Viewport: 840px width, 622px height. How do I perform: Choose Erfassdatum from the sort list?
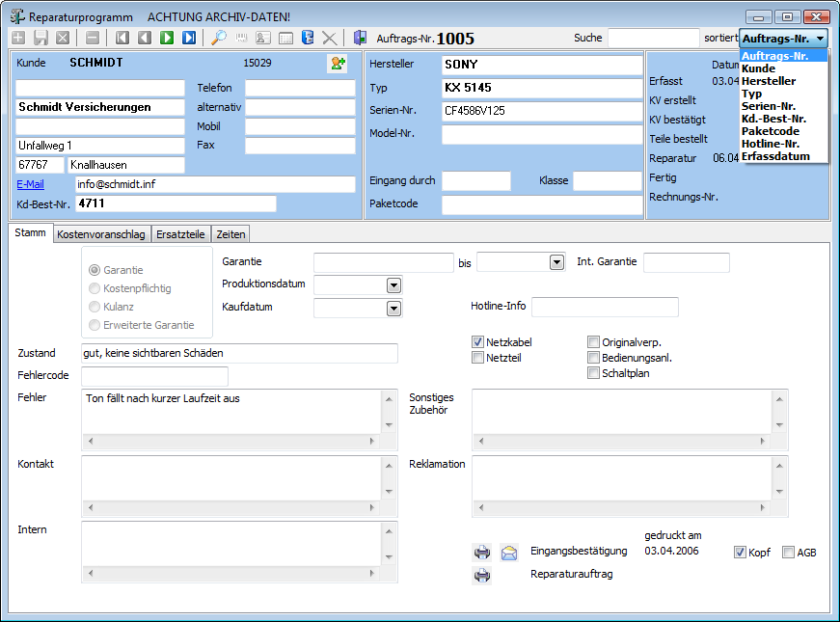[x=775, y=156]
